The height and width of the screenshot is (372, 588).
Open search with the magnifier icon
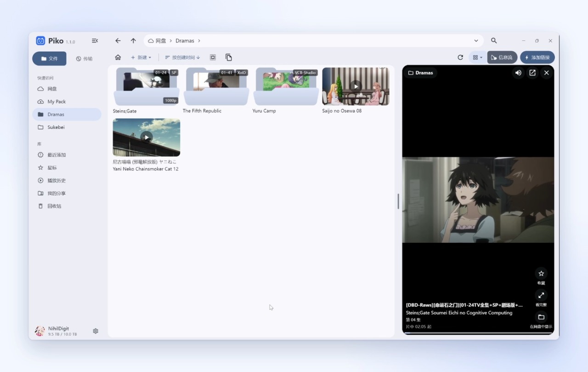pyautogui.click(x=494, y=40)
